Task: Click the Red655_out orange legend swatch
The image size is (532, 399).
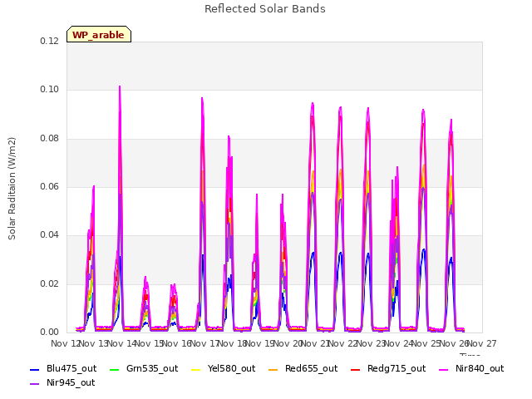Action: point(273,369)
